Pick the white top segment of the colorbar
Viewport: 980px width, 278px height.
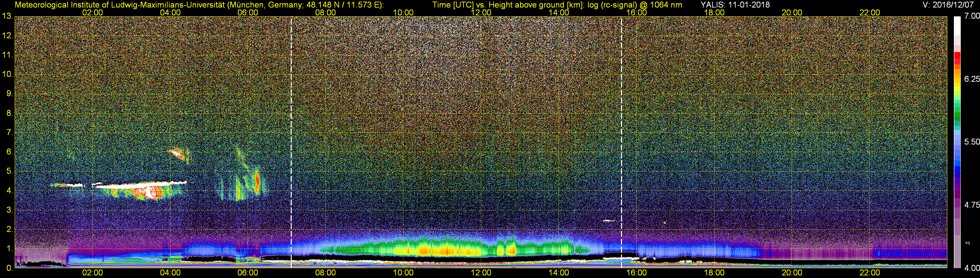957,26
